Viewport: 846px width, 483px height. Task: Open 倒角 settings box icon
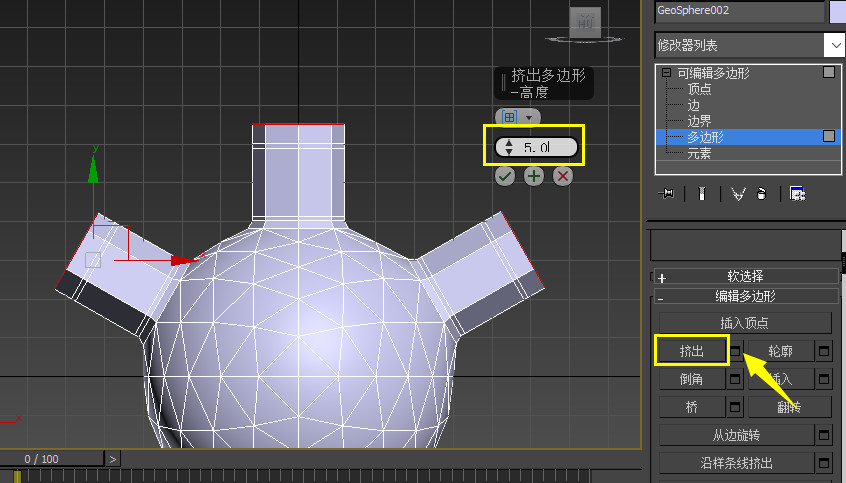[735, 379]
